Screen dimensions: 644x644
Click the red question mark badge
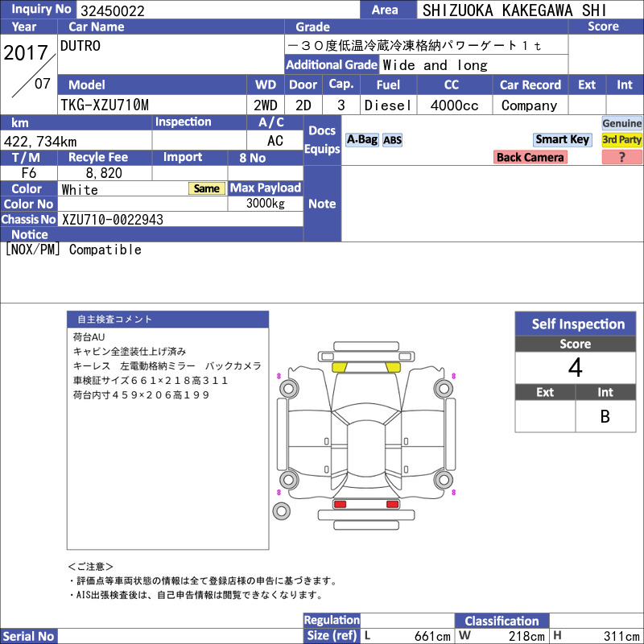pyautogui.click(x=621, y=157)
